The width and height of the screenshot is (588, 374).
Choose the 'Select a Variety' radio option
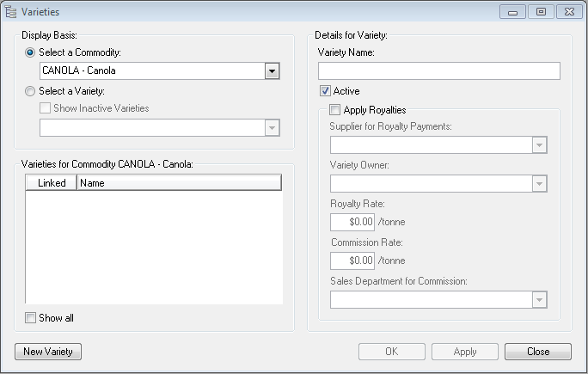[x=31, y=91]
